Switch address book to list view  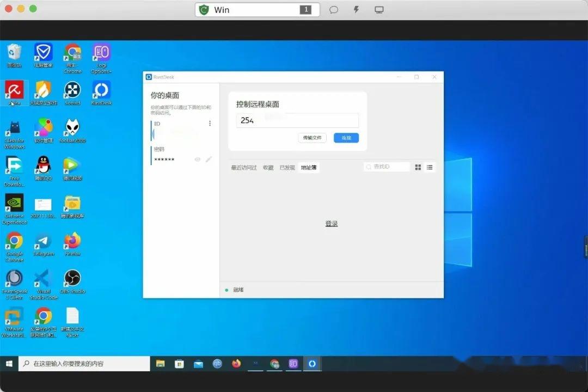pyautogui.click(x=430, y=167)
